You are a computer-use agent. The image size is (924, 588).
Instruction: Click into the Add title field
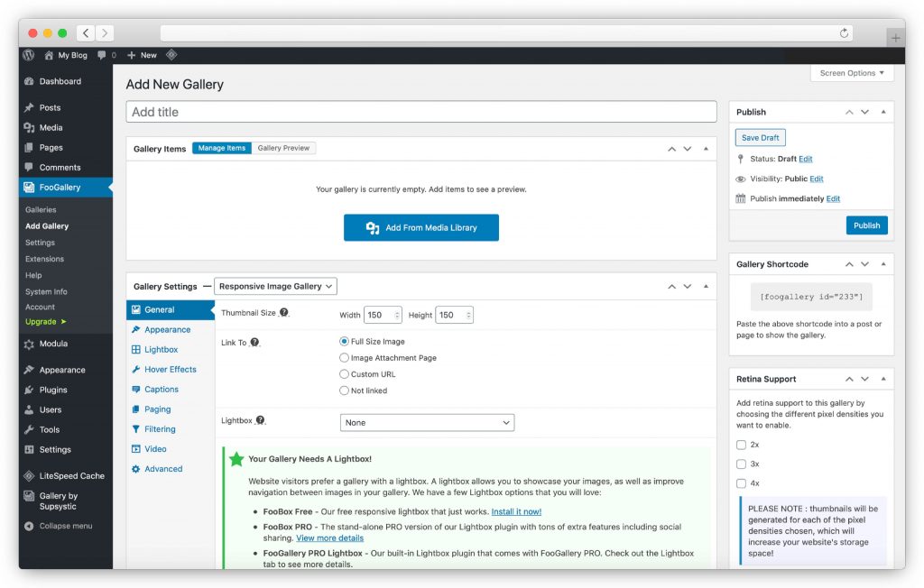coord(420,112)
